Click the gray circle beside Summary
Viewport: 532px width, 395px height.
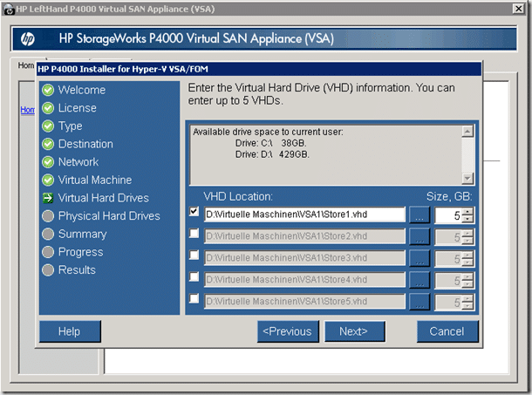(48, 234)
